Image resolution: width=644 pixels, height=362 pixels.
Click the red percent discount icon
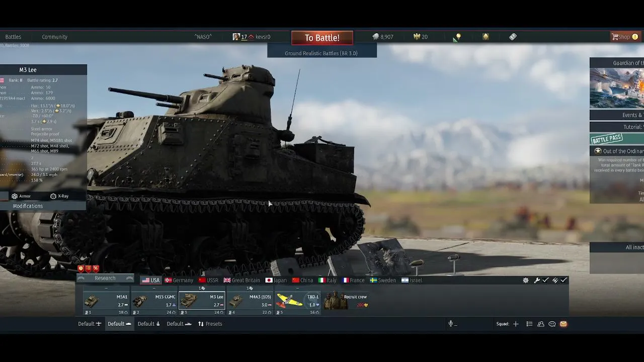pyautogui.click(x=96, y=269)
